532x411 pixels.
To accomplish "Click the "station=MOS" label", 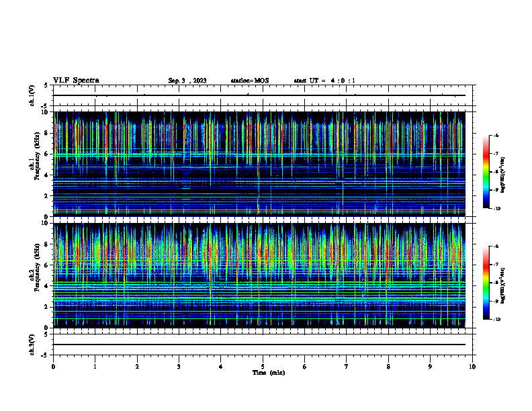I will [x=250, y=81].
